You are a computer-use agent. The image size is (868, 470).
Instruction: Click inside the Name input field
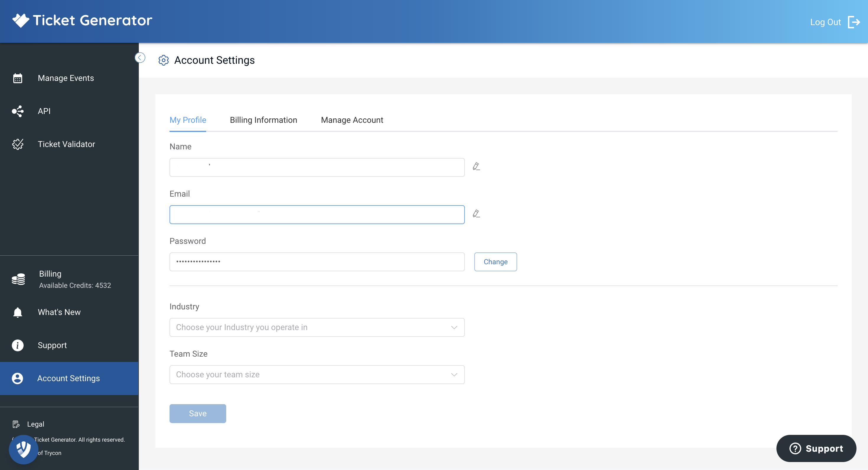pos(317,167)
